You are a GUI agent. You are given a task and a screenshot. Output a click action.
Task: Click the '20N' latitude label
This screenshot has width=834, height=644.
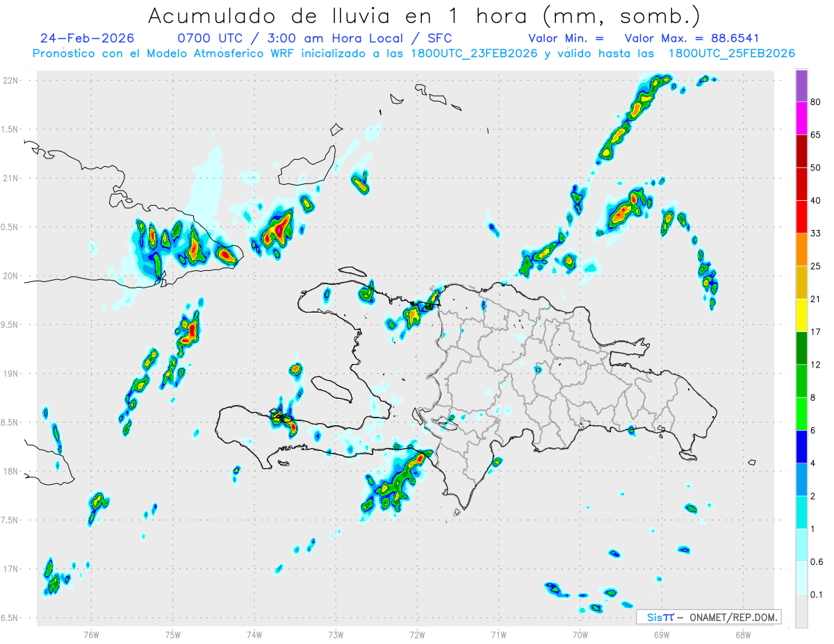click(x=10, y=276)
